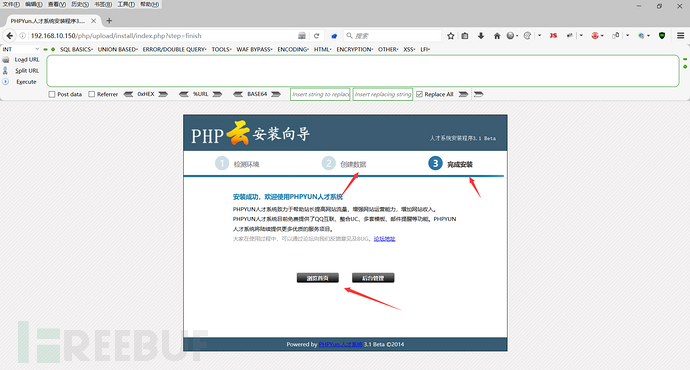Expand the ENCODING menu
690x370 pixels.
click(x=293, y=49)
